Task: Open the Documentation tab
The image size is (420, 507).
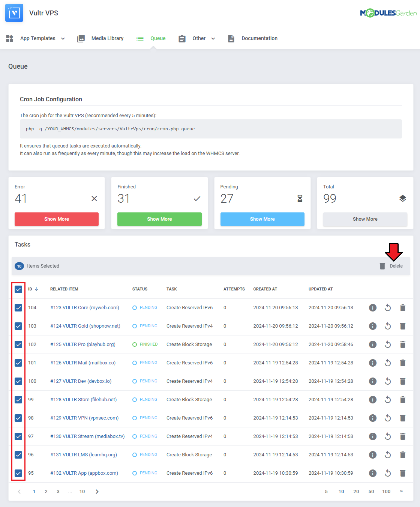Action: pyautogui.click(x=253, y=38)
